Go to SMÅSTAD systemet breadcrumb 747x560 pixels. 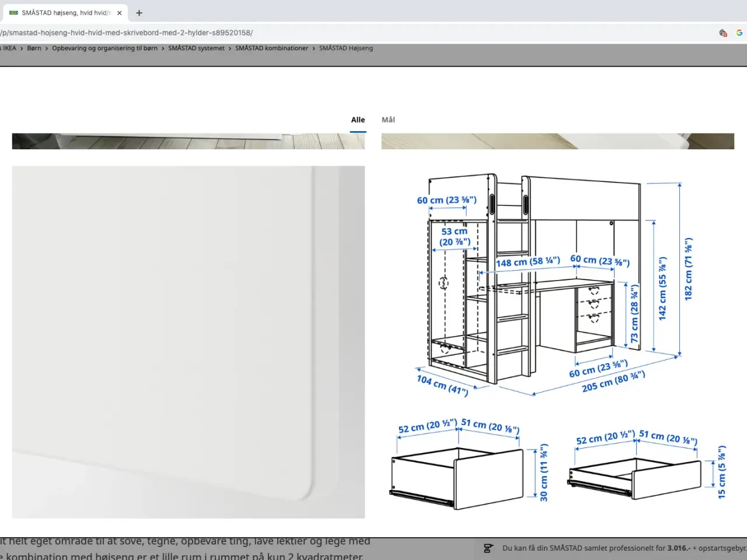click(196, 48)
